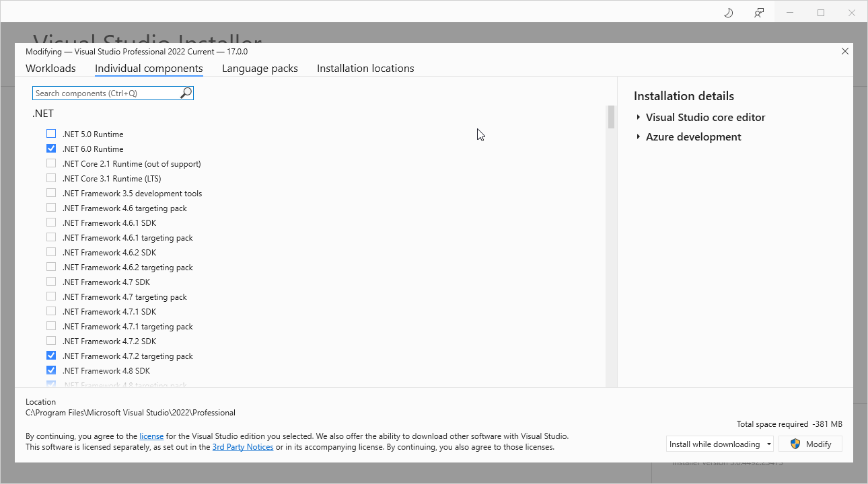868x484 pixels.
Task: Open 3rd Party Notices link
Action: coord(243,447)
